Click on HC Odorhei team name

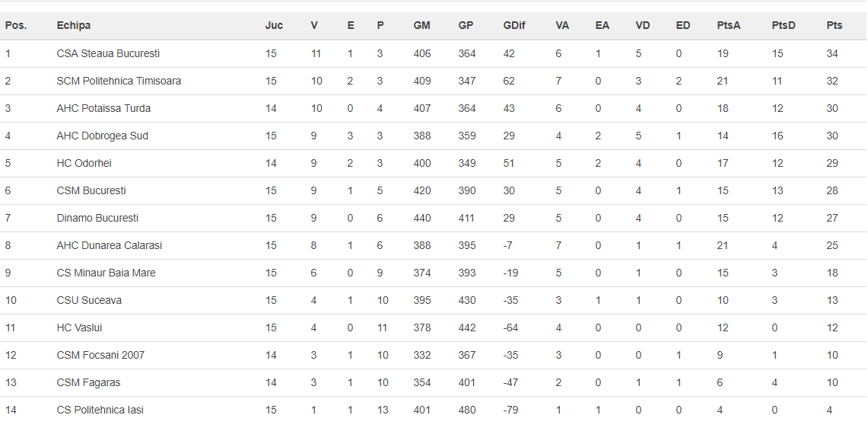coord(84,163)
